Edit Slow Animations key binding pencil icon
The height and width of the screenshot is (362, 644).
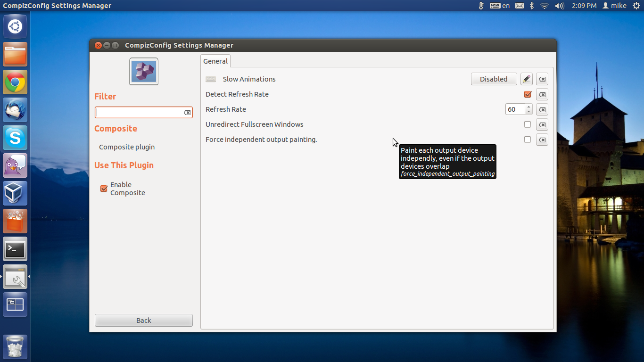[527, 79]
